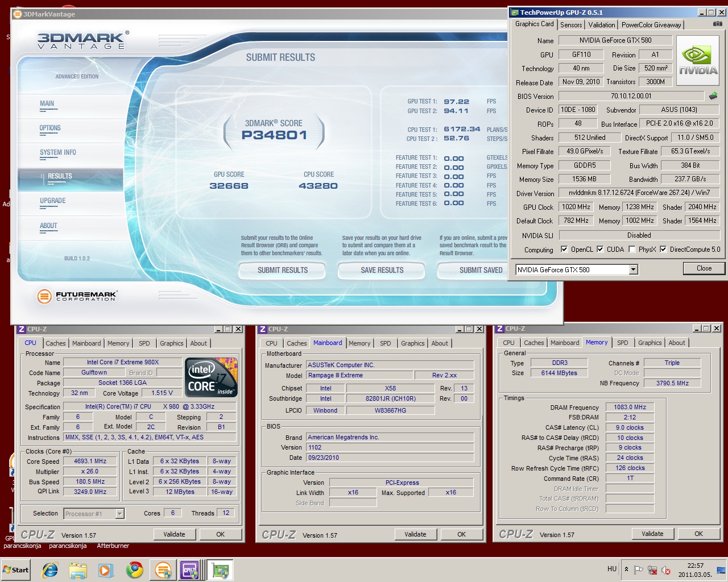Click the Start button
This screenshot has height=582, width=728.
tap(16, 569)
